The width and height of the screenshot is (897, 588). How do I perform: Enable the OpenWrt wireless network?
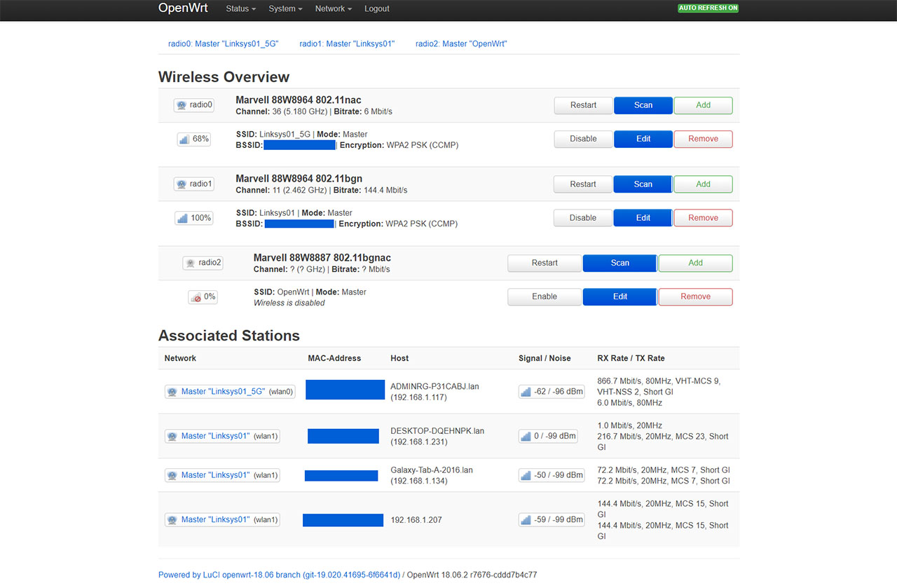coord(545,296)
